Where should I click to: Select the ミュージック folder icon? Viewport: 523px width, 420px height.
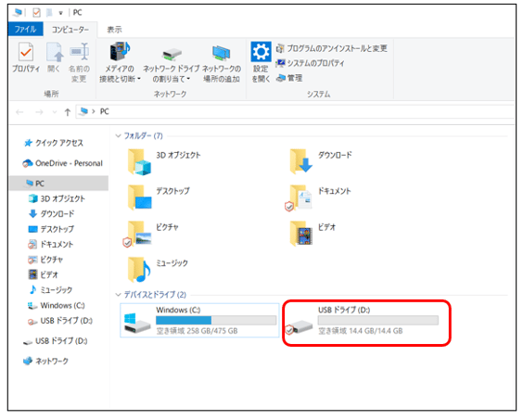[139, 270]
